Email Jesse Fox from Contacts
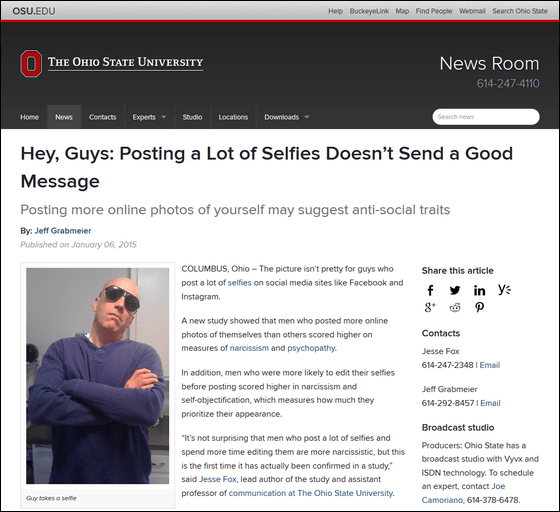Image resolution: width=560 pixels, height=512 pixels. (x=490, y=365)
